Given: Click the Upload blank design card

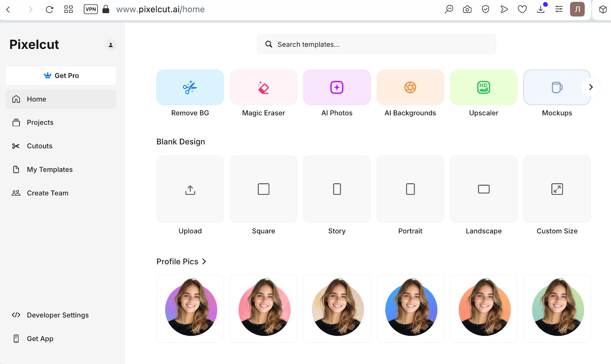Looking at the screenshot, I should (190, 189).
